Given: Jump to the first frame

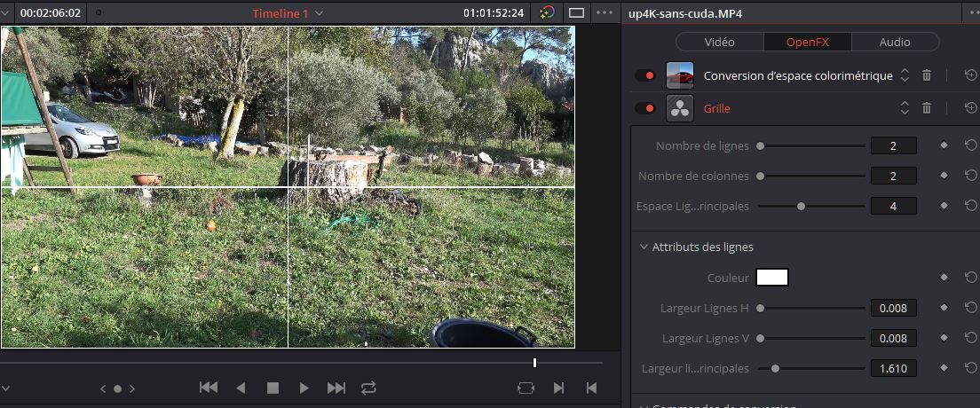Looking at the screenshot, I should pyautogui.click(x=208, y=388).
